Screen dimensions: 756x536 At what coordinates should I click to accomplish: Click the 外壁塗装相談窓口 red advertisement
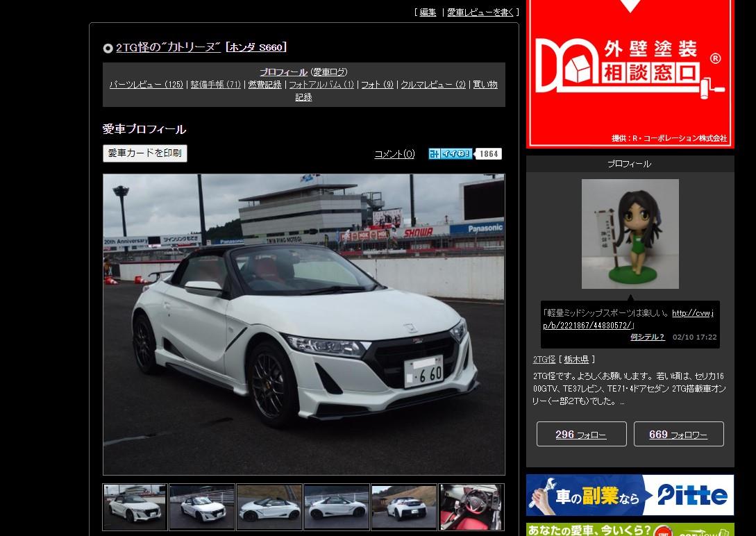tap(630, 74)
